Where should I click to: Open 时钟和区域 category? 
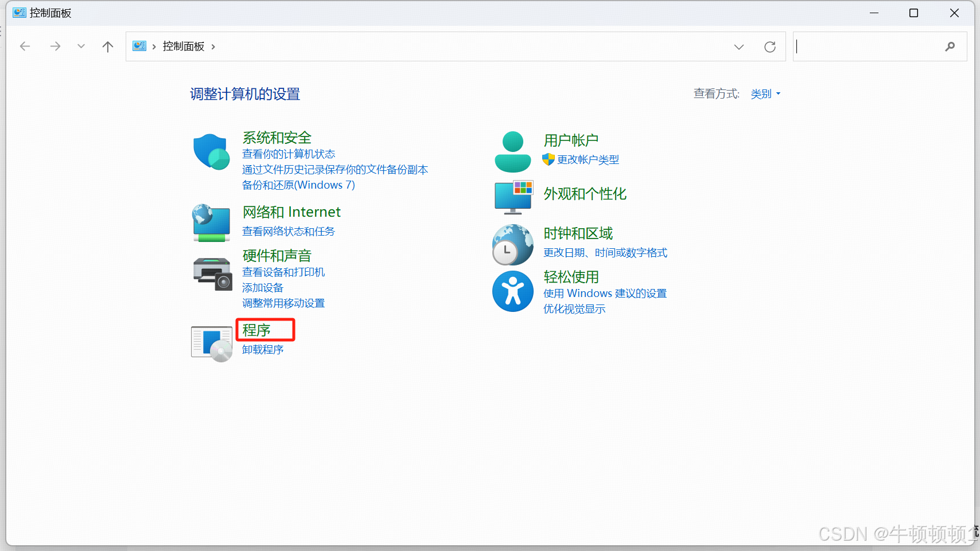click(578, 233)
